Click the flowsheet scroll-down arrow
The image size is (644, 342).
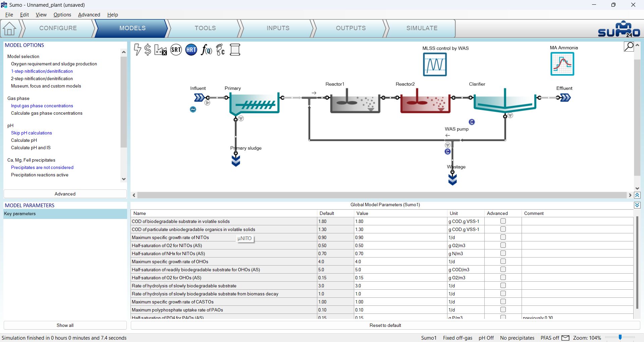tap(637, 188)
